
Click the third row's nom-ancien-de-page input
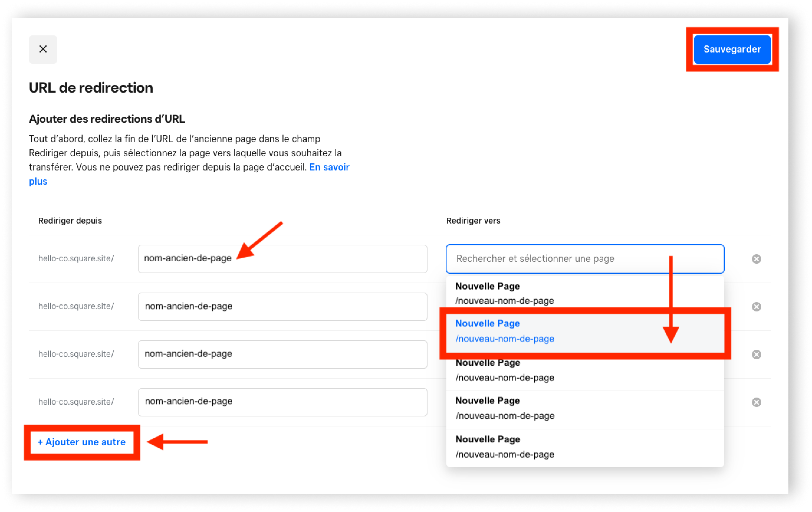click(x=282, y=354)
